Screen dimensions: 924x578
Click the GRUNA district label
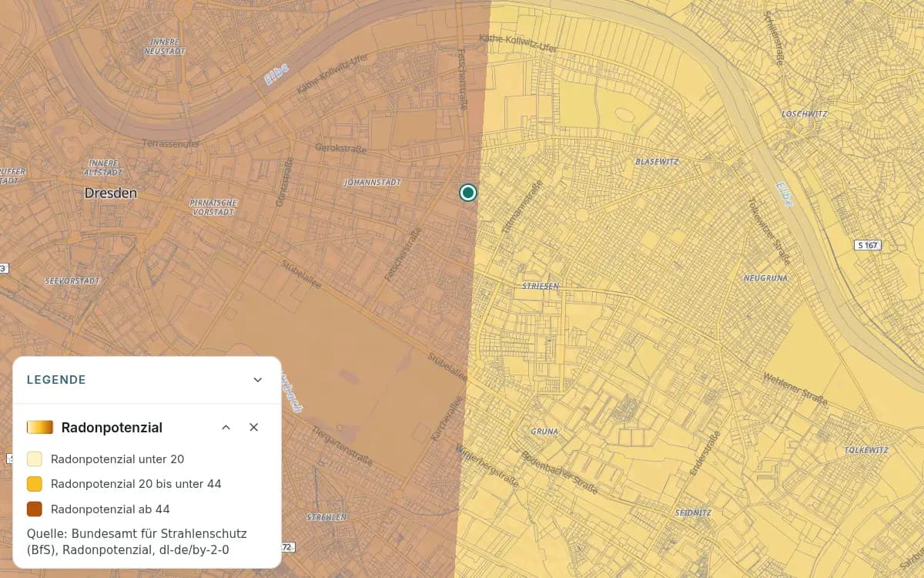point(544,432)
